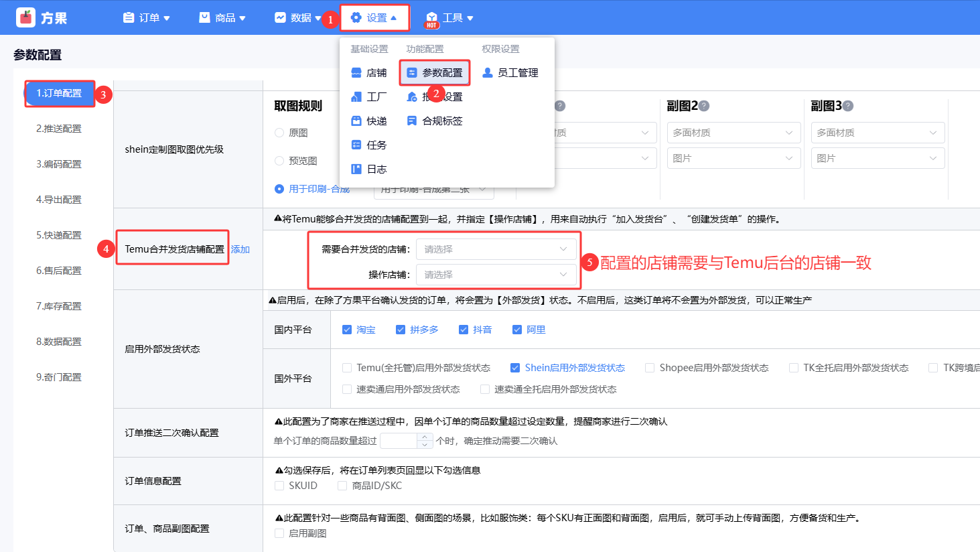Click the 店铺 shop icon in menu

tap(356, 72)
